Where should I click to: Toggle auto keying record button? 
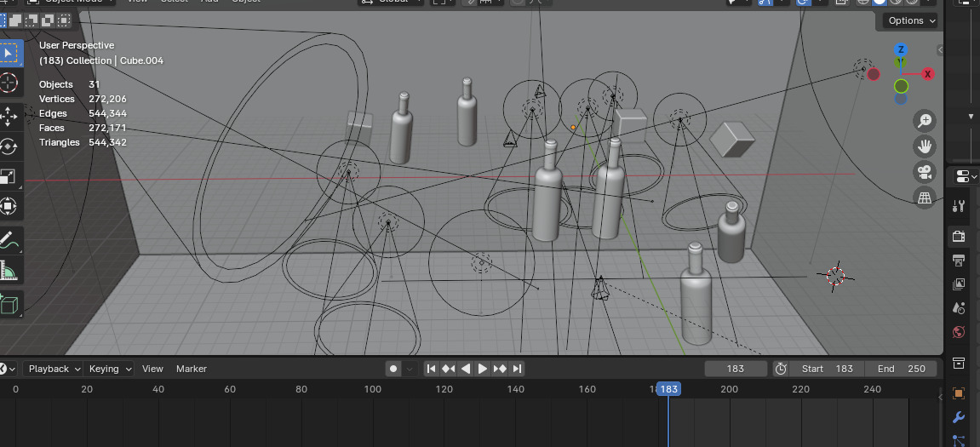click(393, 369)
